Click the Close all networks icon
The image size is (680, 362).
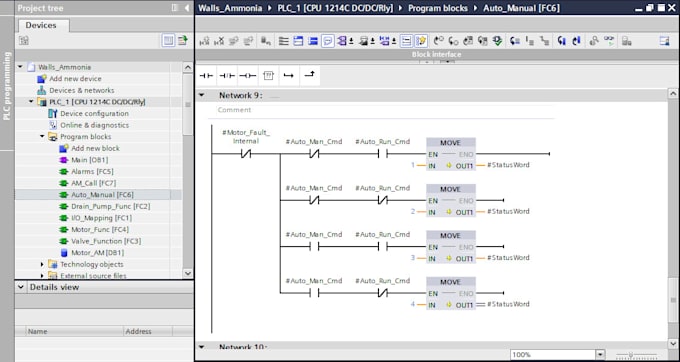pos(313,41)
